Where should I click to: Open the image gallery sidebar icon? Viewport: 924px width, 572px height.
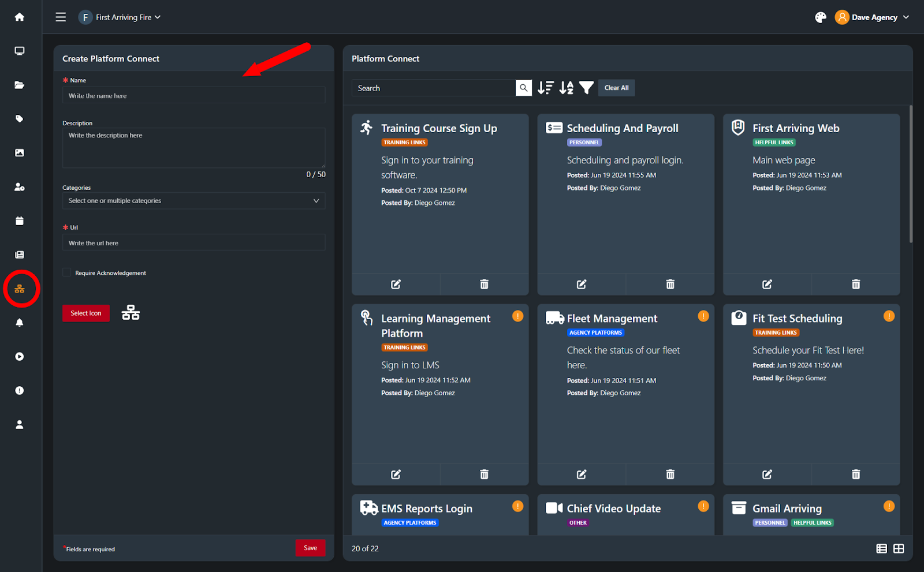[x=19, y=153]
